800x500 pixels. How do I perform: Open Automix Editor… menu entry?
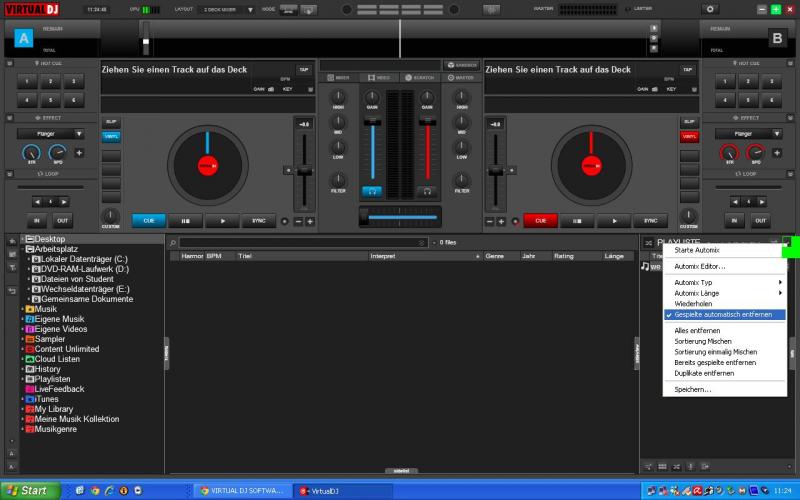tap(699, 266)
